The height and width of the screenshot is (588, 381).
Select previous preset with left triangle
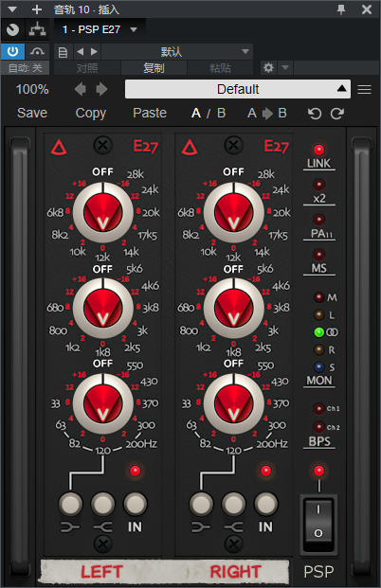tap(81, 52)
